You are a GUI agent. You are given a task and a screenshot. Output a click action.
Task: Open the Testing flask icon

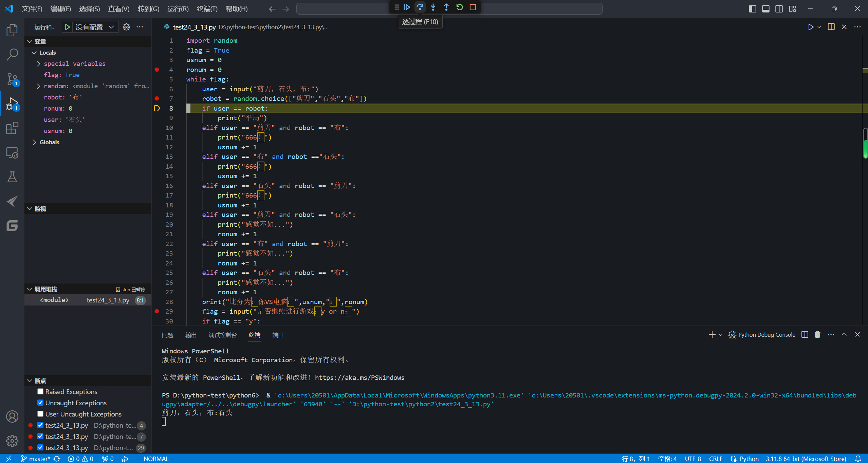coord(12,177)
